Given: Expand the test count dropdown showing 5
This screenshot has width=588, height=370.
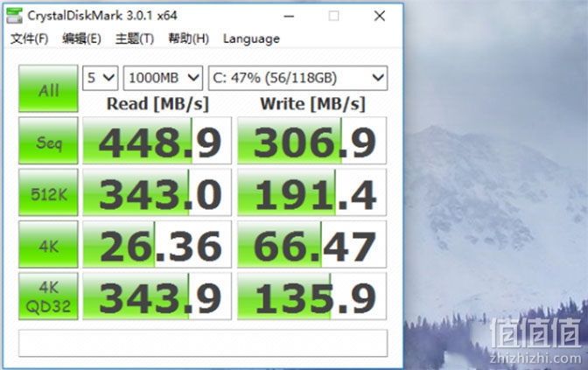Looking at the screenshot, I should click(101, 78).
